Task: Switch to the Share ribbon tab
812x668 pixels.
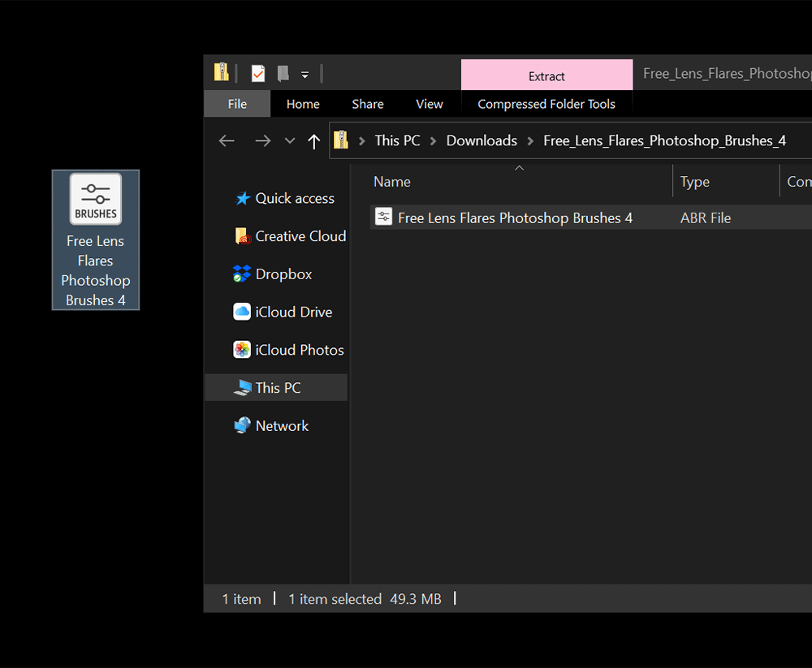Action: [368, 104]
